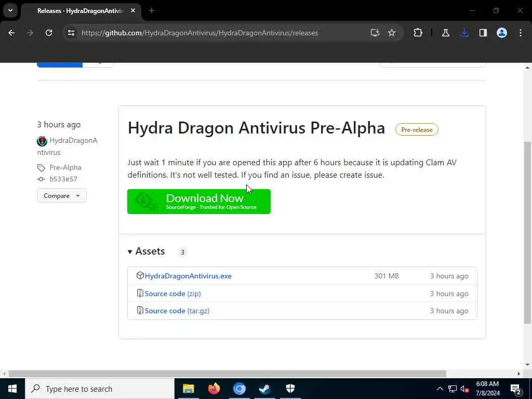Open the tab search dropdown arrow
The image size is (532, 399).
pos(10,10)
